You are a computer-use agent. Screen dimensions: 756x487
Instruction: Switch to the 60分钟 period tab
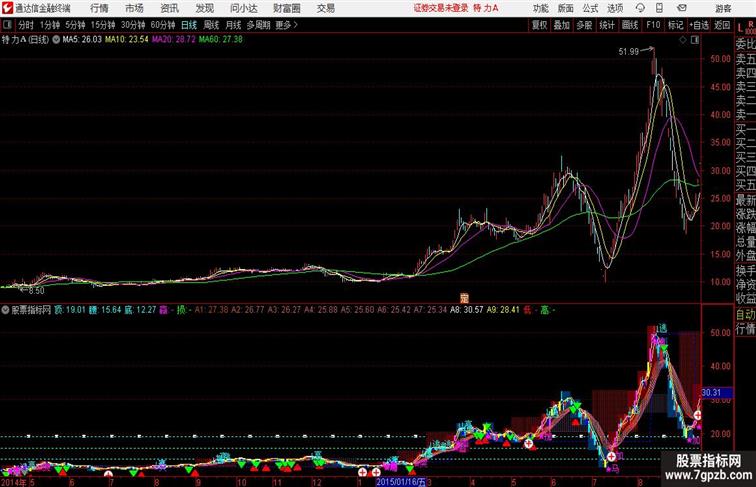click(x=163, y=25)
